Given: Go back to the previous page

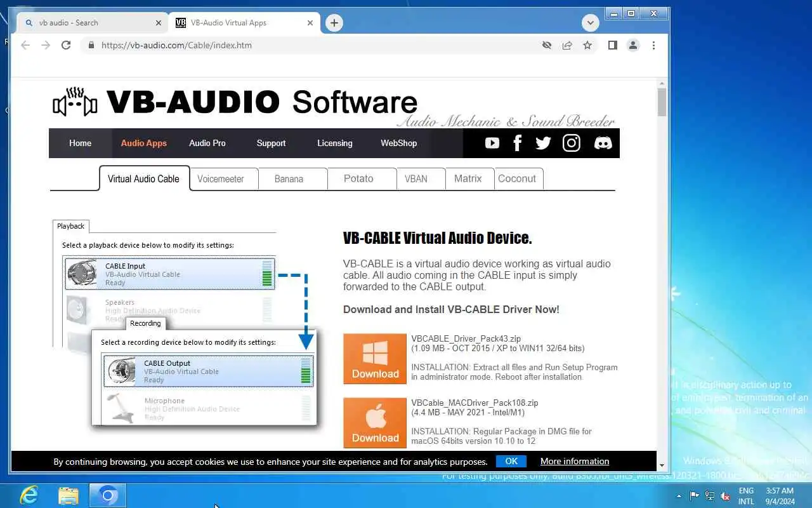Looking at the screenshot, I should tap(25, 45).
